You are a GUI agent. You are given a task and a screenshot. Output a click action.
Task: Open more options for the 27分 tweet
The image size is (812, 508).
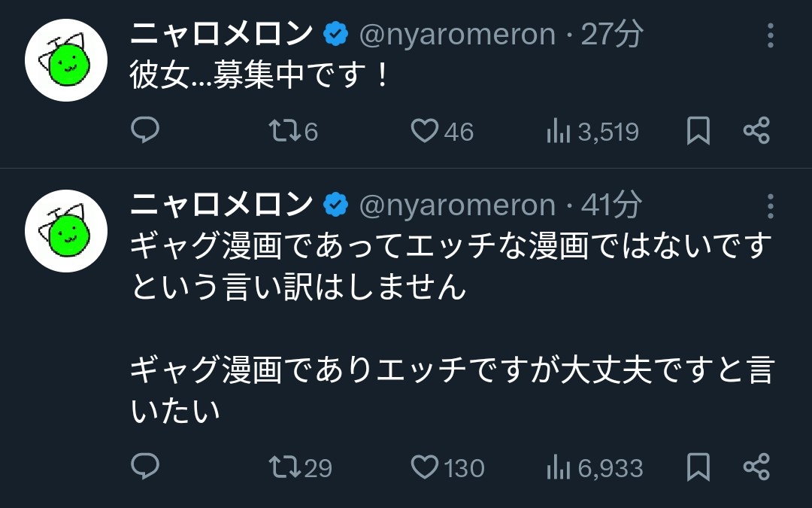point(771,35)
